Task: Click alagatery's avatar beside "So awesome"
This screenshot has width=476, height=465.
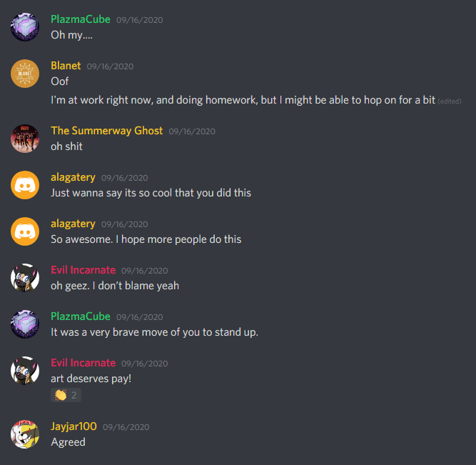Action: tap(25, 231)
